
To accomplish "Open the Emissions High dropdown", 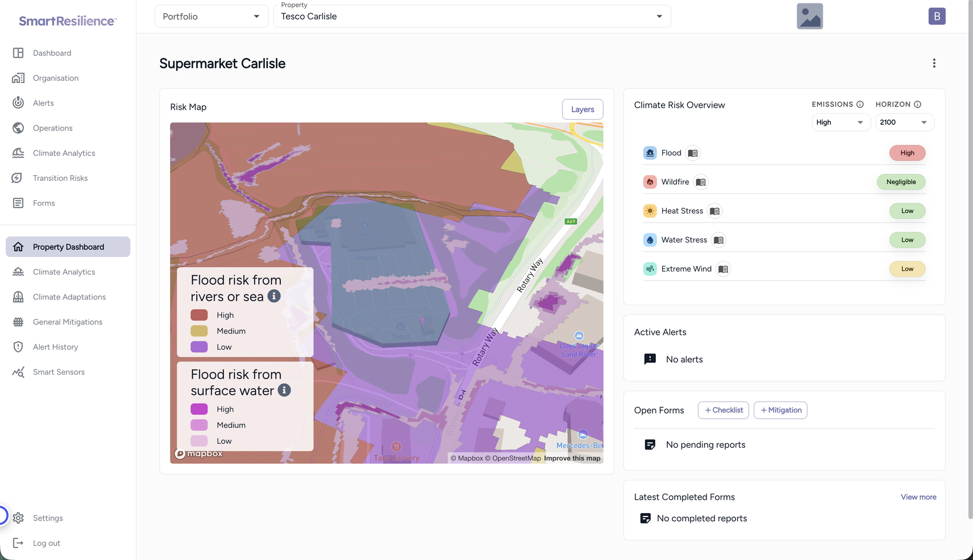I will click(x=840, y=122).
